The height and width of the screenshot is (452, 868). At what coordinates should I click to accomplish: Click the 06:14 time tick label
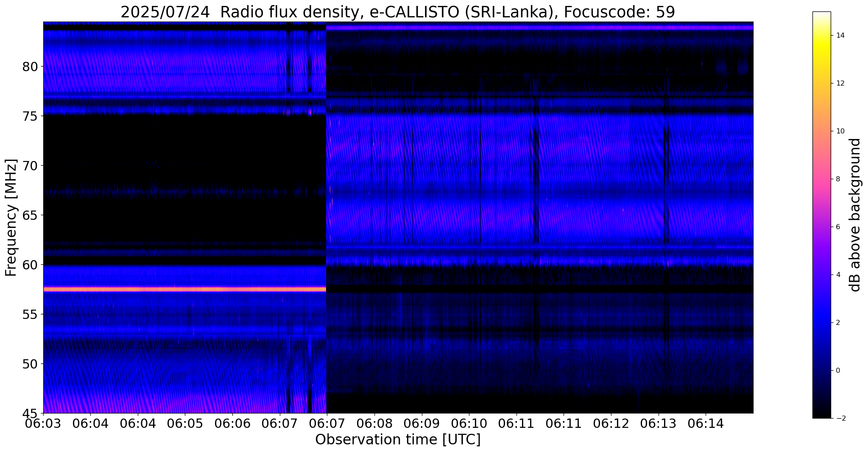pos(706,424)
